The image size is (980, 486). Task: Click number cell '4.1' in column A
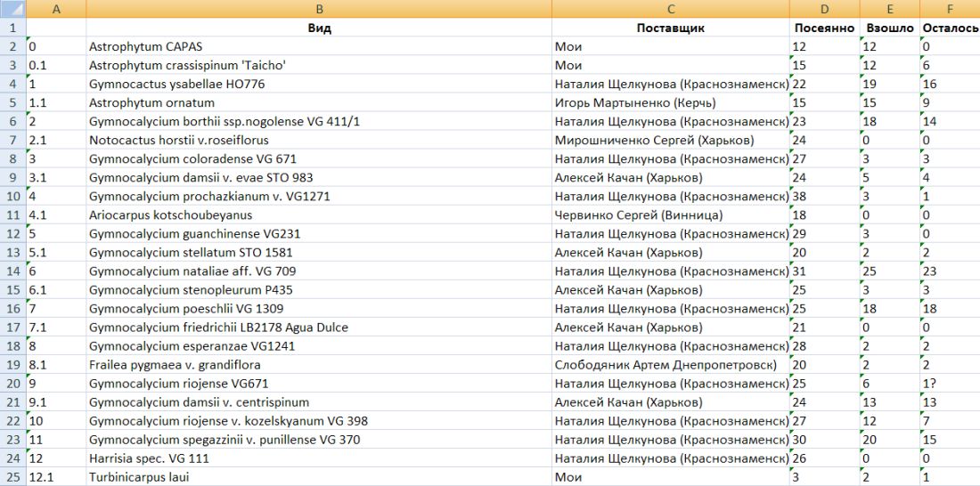point(56,215)
